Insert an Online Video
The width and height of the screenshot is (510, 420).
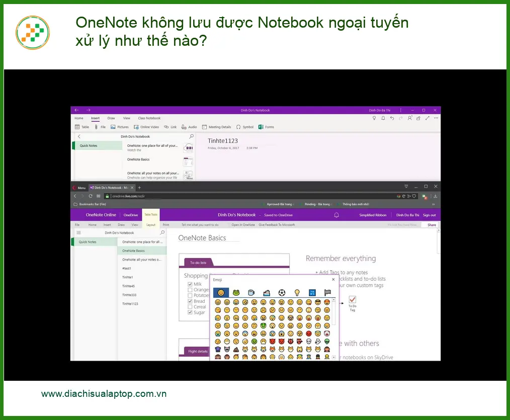(146, 127)
